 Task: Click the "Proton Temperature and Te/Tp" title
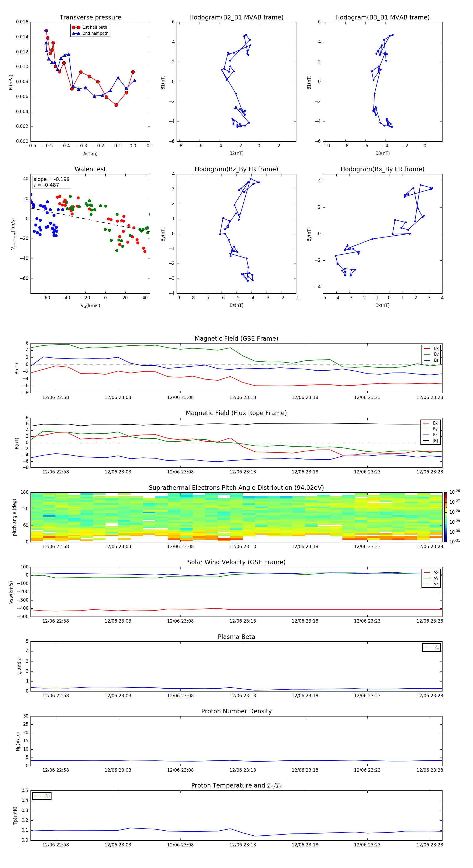tap(236, 786)
